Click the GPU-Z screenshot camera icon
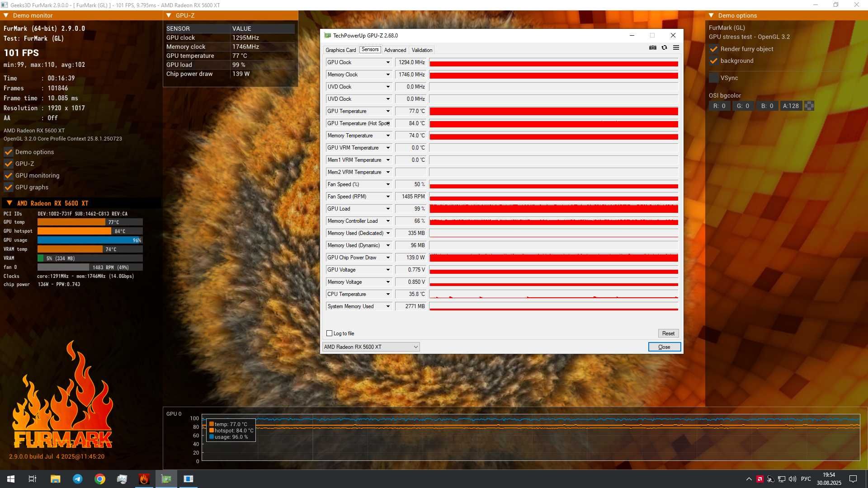The image size is (868, 488). [652, 47]
